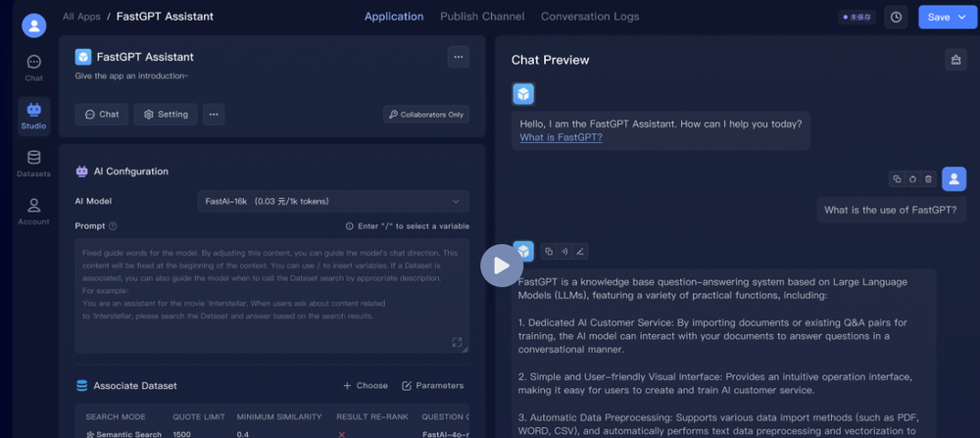Switch to the Application tab
The width and height of the screenshot is (980, 438).
click(x=394, y=17)
